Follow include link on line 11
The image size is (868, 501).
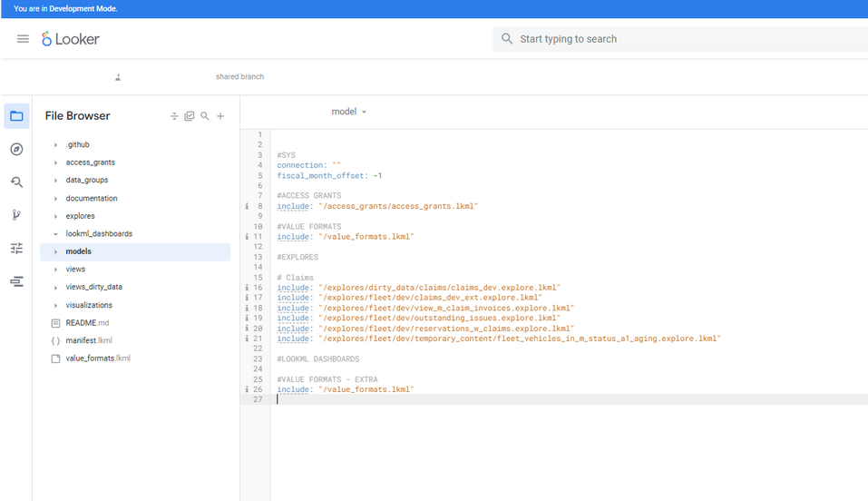click(x=293, y=237)
